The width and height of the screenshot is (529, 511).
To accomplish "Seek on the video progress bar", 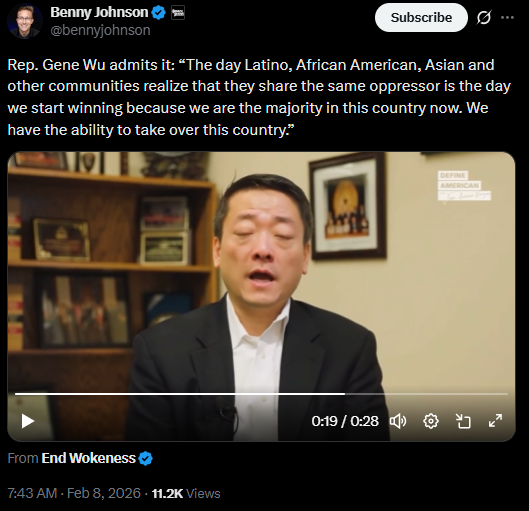I will point(261,394).
